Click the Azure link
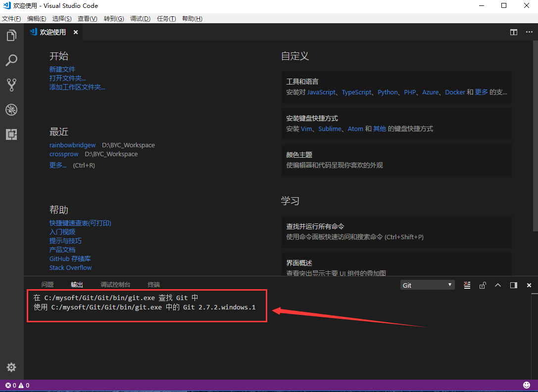Viewport: 538px width, 392px height. pos(430,92)
